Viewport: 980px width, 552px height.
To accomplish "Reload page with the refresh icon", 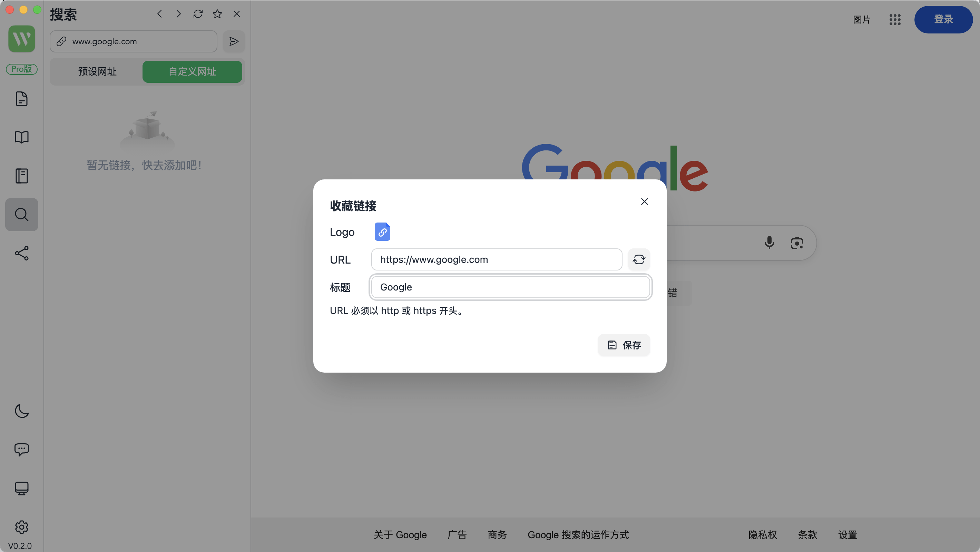I will click(198, 14).
